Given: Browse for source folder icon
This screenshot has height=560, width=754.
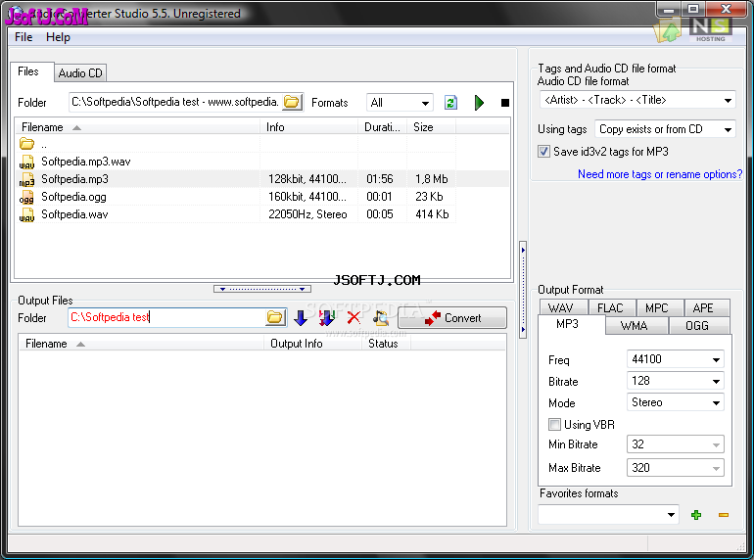Looking at the screenshot, I should point(292,102).
